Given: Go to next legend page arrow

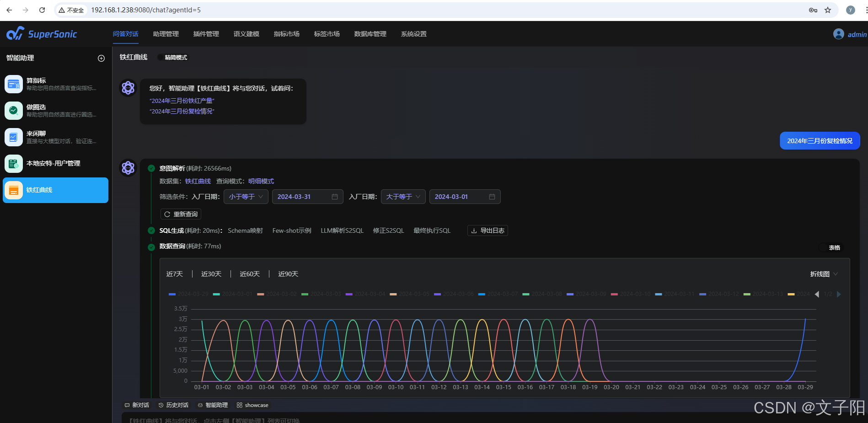Looking at the screenshot, I should pyautogui.click(x=839, y=294).
